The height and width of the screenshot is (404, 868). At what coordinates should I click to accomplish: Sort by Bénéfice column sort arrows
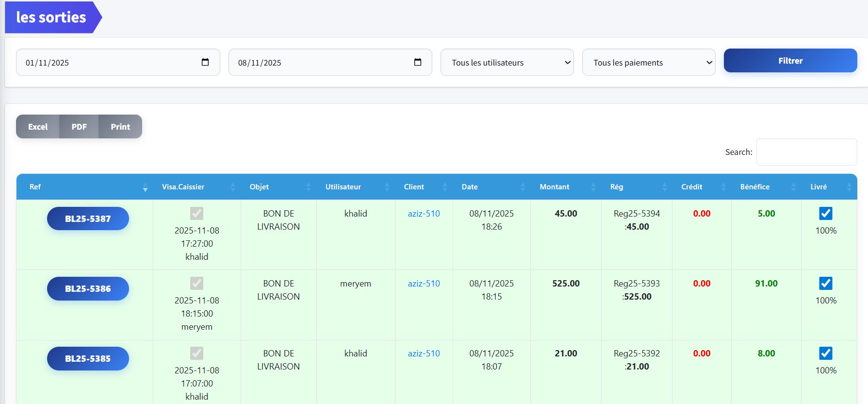793,187
